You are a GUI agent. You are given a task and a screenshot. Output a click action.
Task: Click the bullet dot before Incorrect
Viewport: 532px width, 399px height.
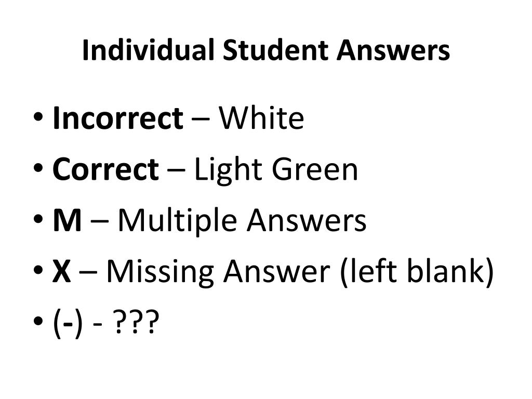tap(38, 117)
